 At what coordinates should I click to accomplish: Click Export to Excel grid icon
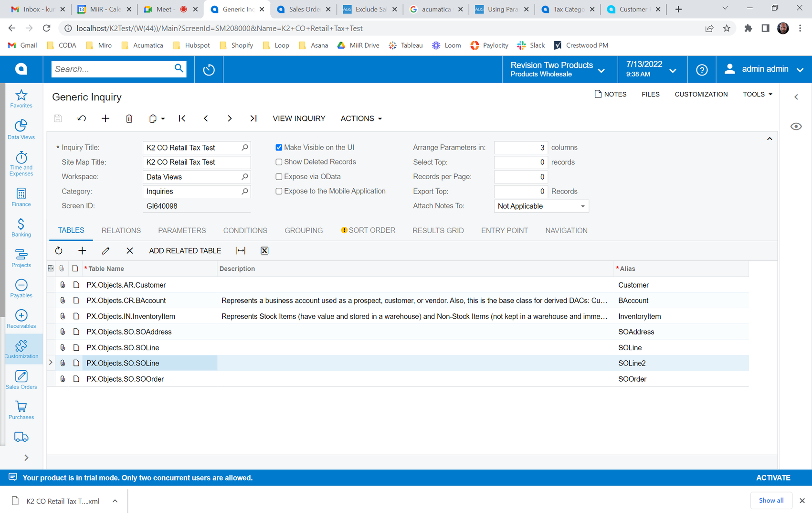(264, 251)
